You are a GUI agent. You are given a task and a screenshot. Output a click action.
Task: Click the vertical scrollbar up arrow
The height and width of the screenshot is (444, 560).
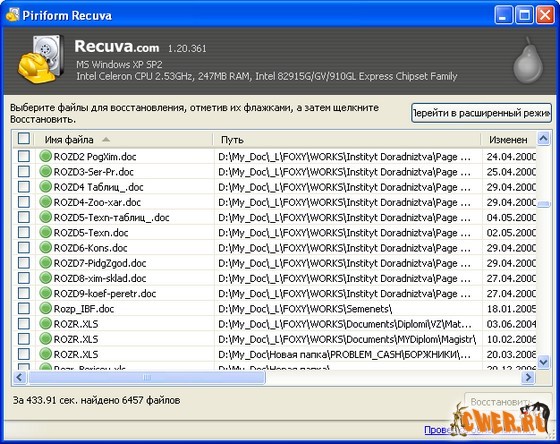543,139
